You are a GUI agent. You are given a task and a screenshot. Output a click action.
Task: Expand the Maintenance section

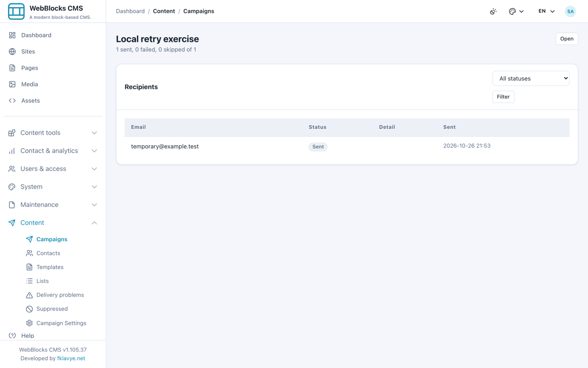53,205
